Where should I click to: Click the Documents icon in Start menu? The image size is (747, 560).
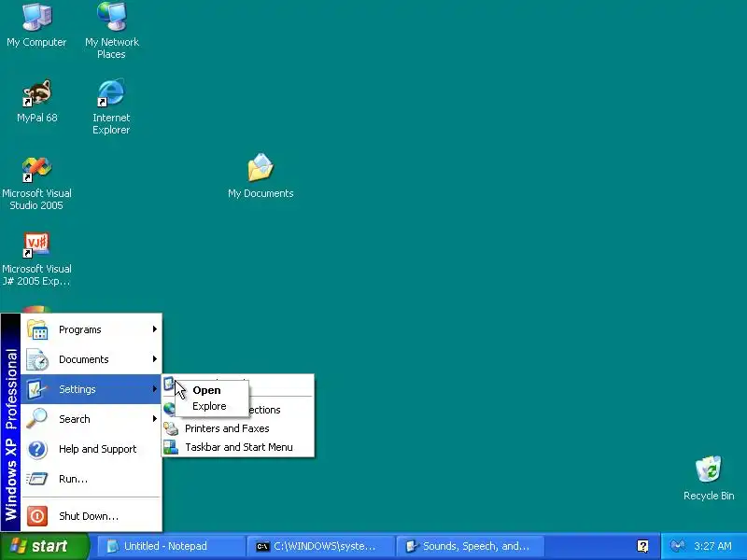[37, 359]
